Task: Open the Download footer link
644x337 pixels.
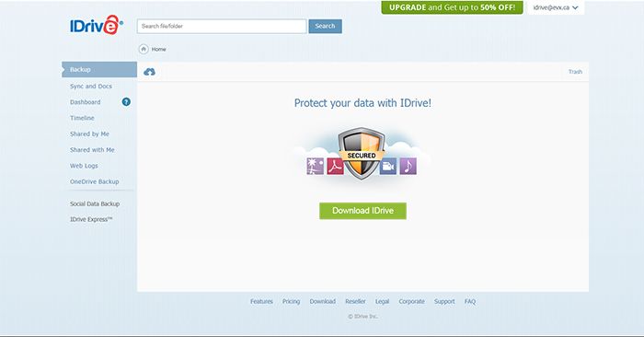Action: coord(322,302)
